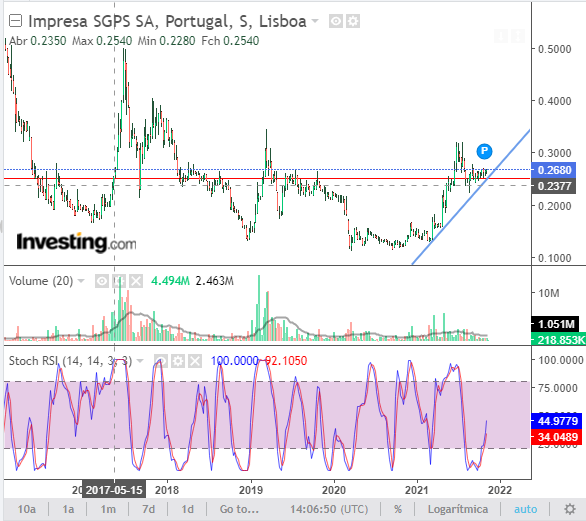Click the red 92.1050 Stoch RSI value
586x521 pixels.
coord(286,361)
